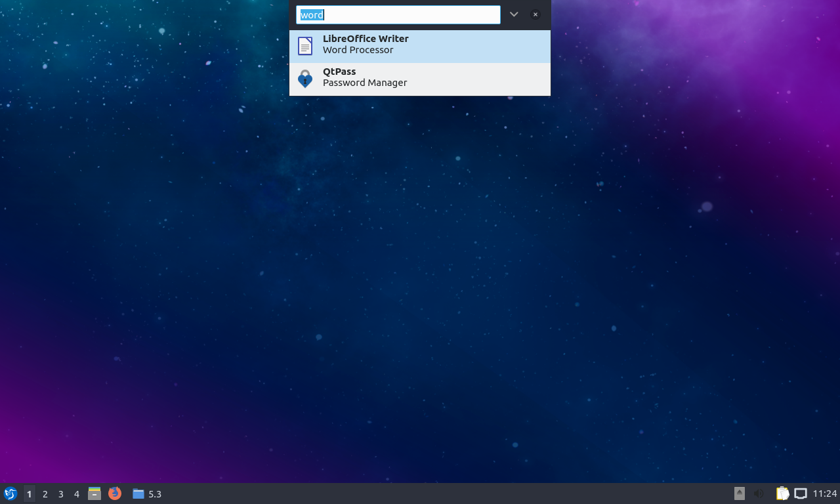The height and width of the screenshot is (504, 840).
Task: Switch to workspace 4
Action: pos(77,494)
